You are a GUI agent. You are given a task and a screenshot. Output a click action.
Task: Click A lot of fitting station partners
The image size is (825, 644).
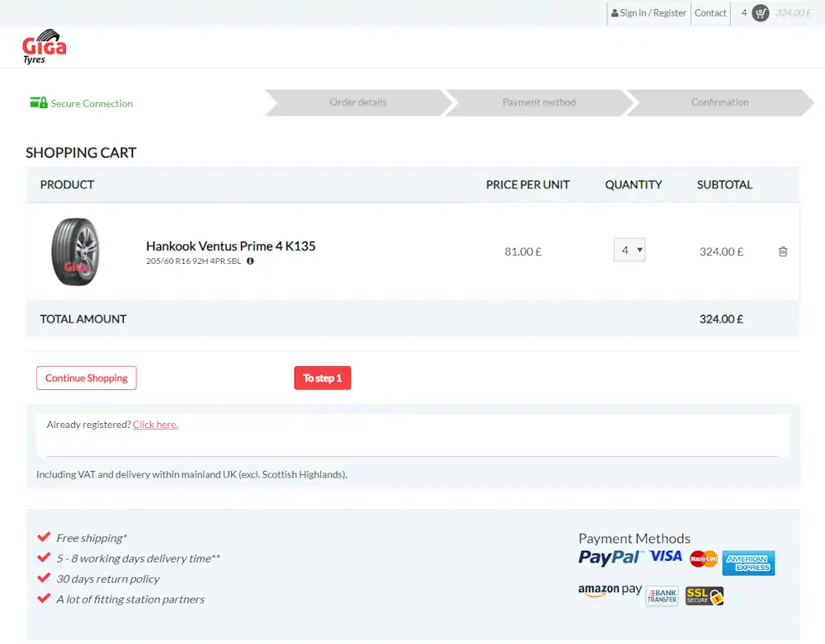tap(130, 599)
